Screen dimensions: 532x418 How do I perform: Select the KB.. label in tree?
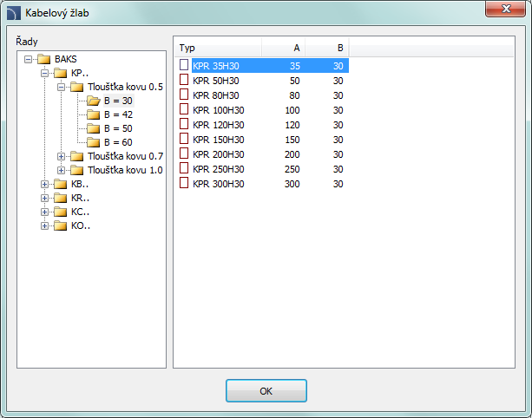click(x=80, y=185)
